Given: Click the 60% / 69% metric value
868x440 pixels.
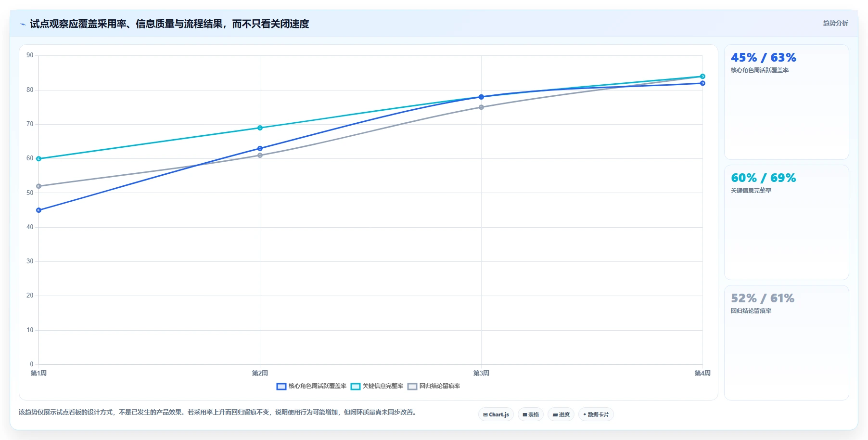Looking at the screenshot, I should coord(764,178).
